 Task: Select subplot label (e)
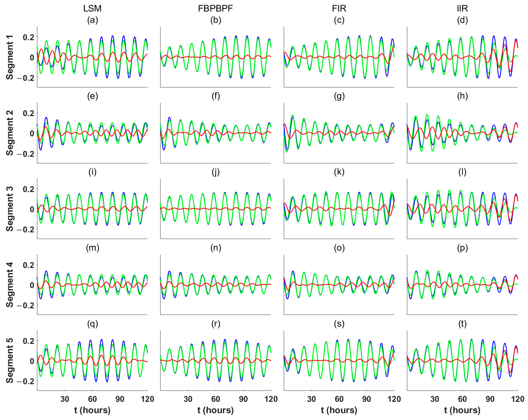click(93, 96)
